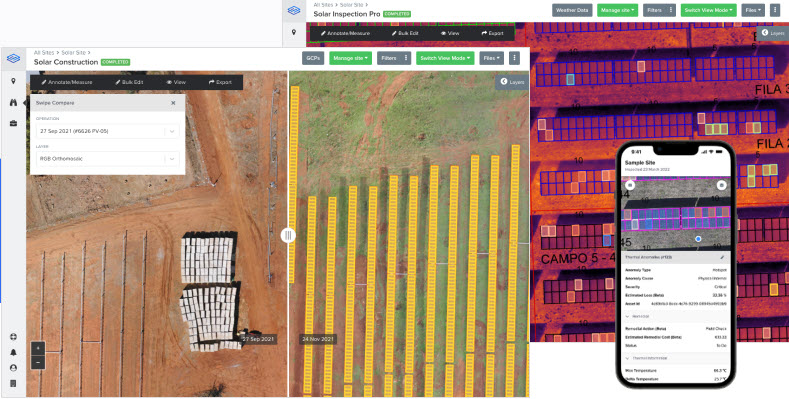Open the Operation dropdown showing 27 Sep 2021
This screenshot has height=399, width=789.
point(108,131)
